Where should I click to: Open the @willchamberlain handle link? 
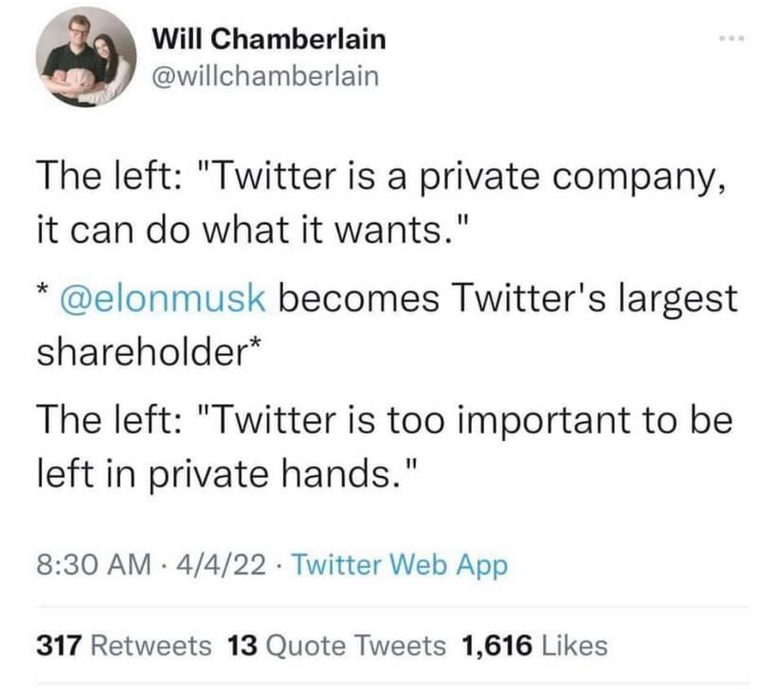[x=265, y=77]
